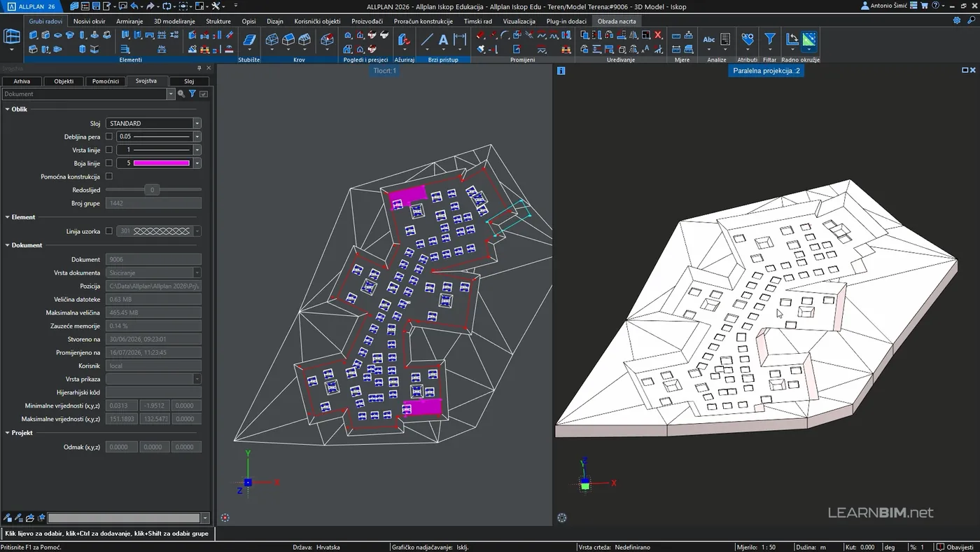Pin the Svojstva panel with pushpin icon
Screen dimensions: 980x552
199,68
